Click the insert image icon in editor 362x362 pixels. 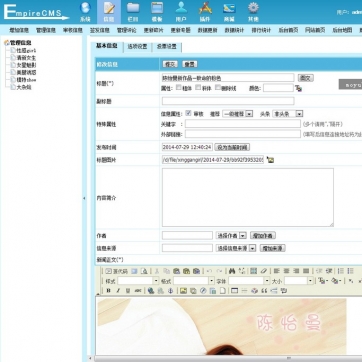[x=183, y=291]
